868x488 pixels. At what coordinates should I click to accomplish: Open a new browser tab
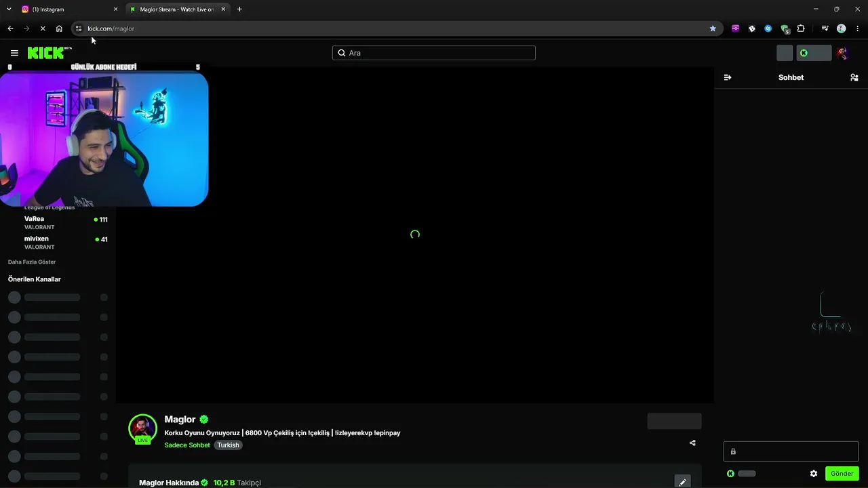pyautogui.click(x=239, y=9)
